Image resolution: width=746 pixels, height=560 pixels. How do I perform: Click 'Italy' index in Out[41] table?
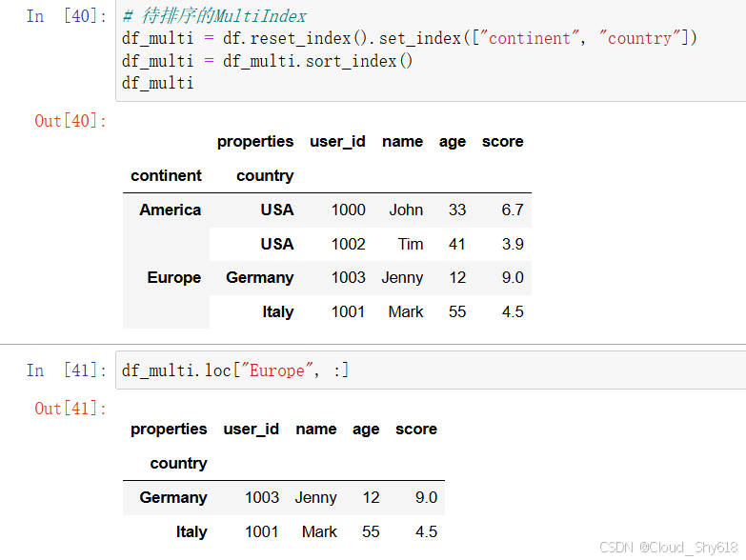click(x=192, y=532)
